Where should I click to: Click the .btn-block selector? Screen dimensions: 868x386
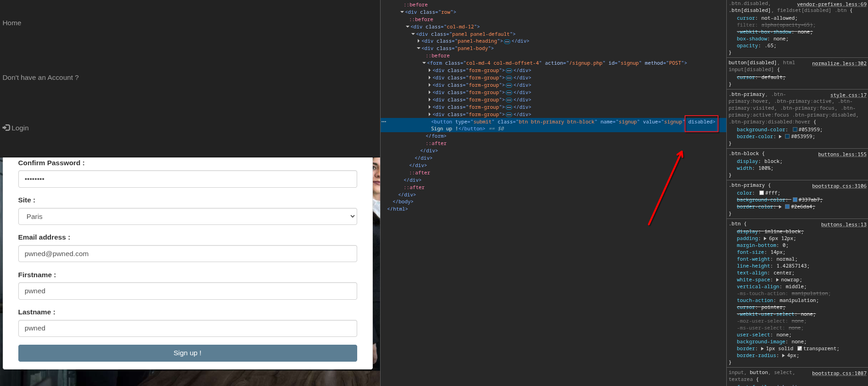[744, 154]
